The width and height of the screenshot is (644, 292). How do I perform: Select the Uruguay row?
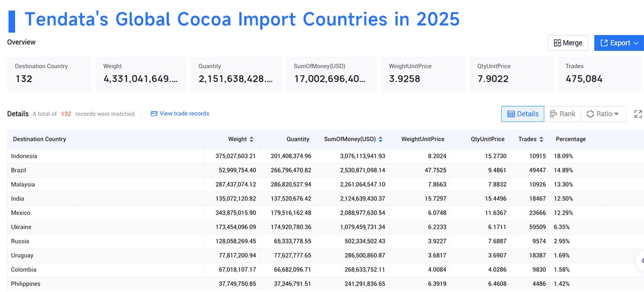click(325, 256)
